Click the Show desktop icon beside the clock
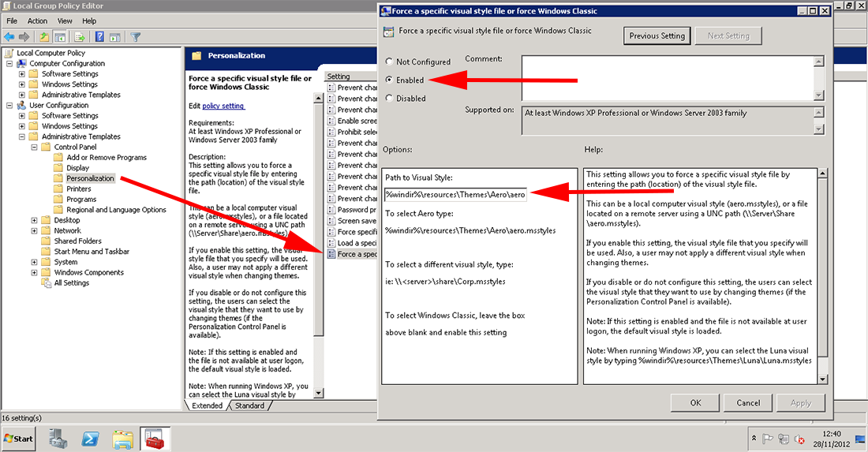This screenshot has width=868, height=452. click(x=859, y=439)
